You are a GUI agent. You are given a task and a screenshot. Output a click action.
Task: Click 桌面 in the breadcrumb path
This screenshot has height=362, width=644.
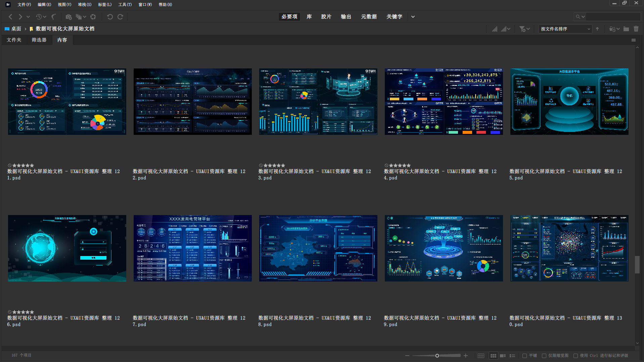[x=16, y=29]
